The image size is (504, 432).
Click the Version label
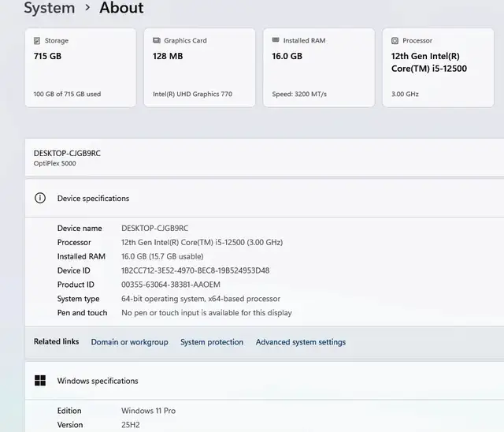pyautogui.click(x=70, y=425)
